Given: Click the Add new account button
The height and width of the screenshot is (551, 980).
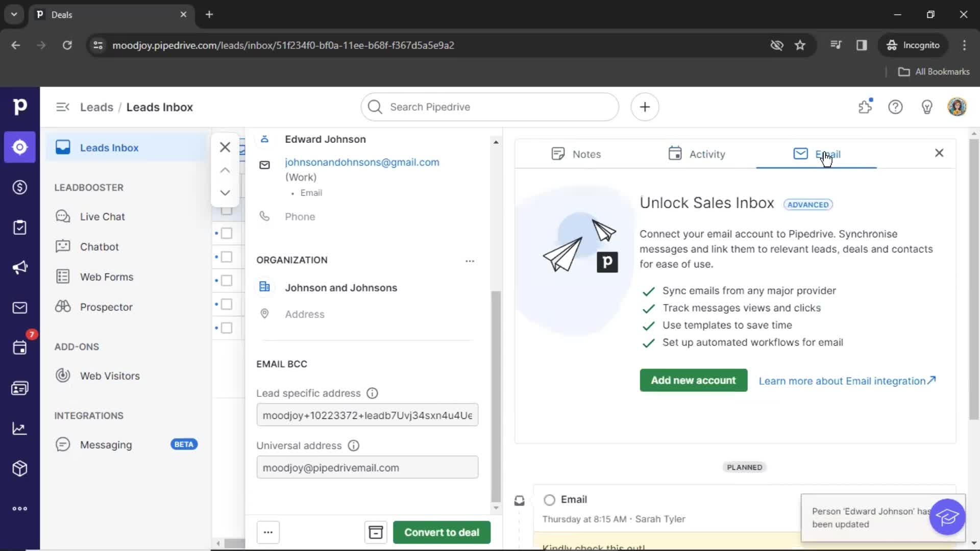Looking at the screenshot, I should pos(693,380).
